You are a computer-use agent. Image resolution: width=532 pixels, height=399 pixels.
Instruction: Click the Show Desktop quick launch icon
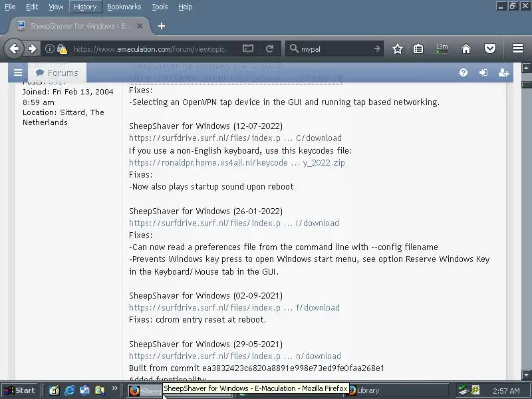pyautogui.click(x=54, y=390)
